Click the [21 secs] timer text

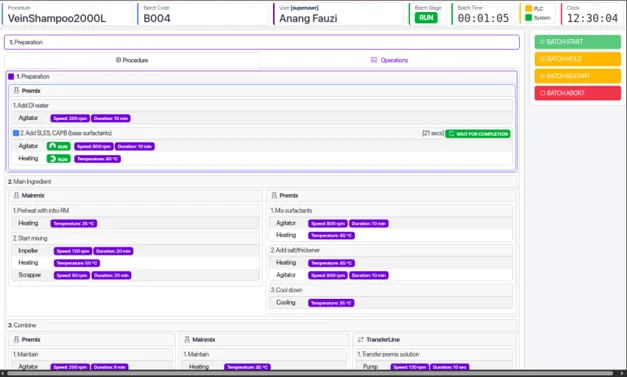tap(433, 133)
